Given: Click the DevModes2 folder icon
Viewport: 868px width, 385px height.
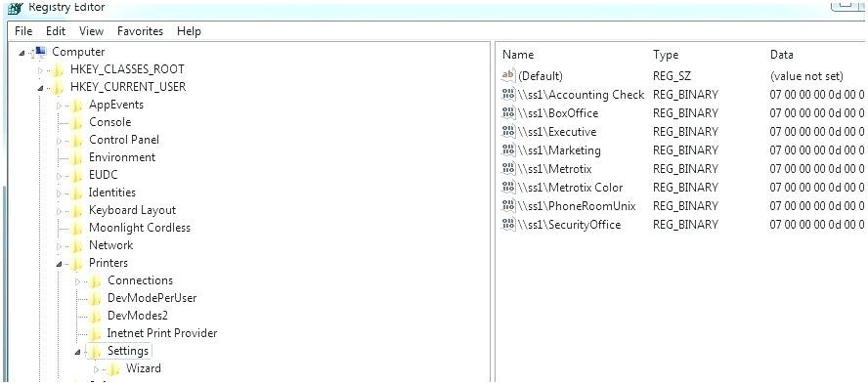Looking at the screenshot, I should pyautogui.click(x=96, y=316).
